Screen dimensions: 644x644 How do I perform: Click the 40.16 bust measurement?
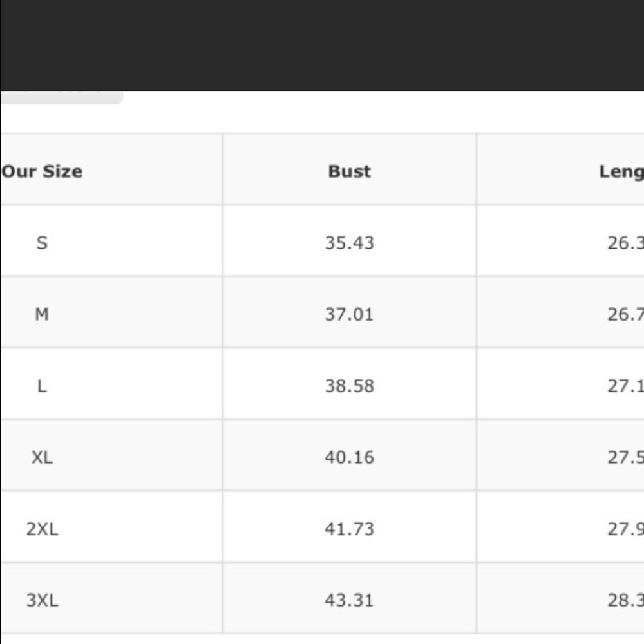(x=349, y=457)
